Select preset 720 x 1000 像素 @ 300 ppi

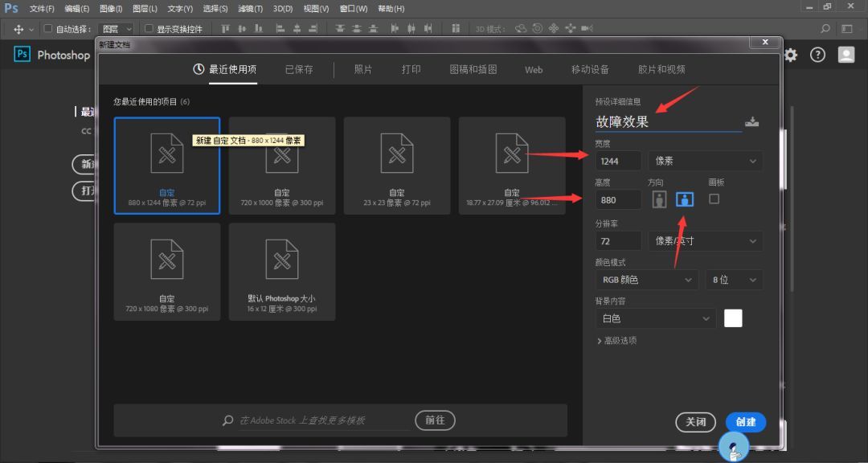pos(282,166)
